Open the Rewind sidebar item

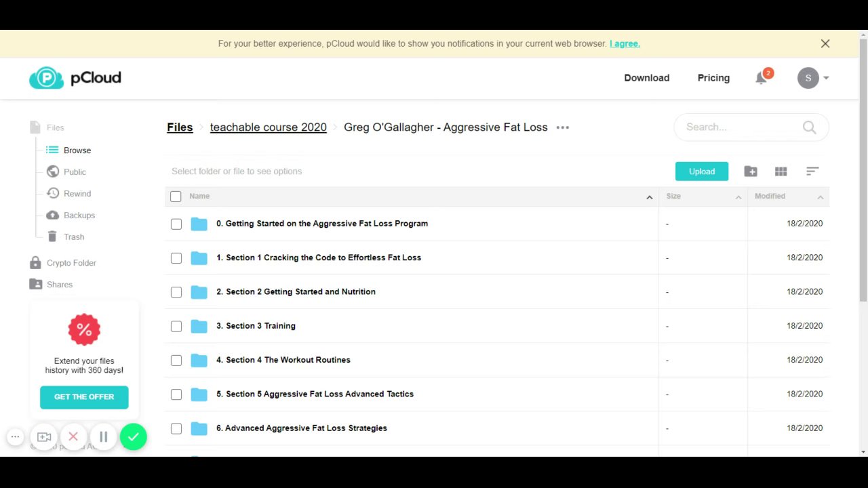coord(68,193)
